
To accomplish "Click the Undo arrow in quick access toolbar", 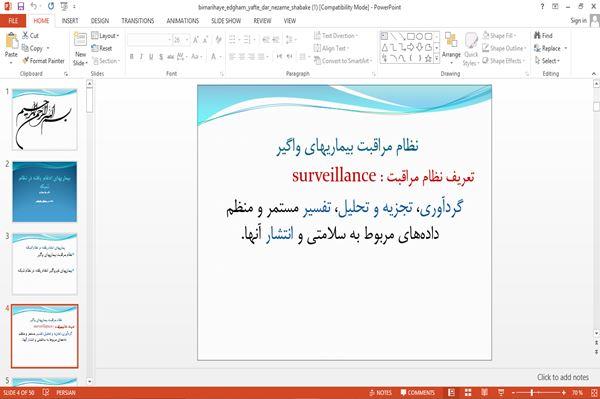I will (34, 6).
